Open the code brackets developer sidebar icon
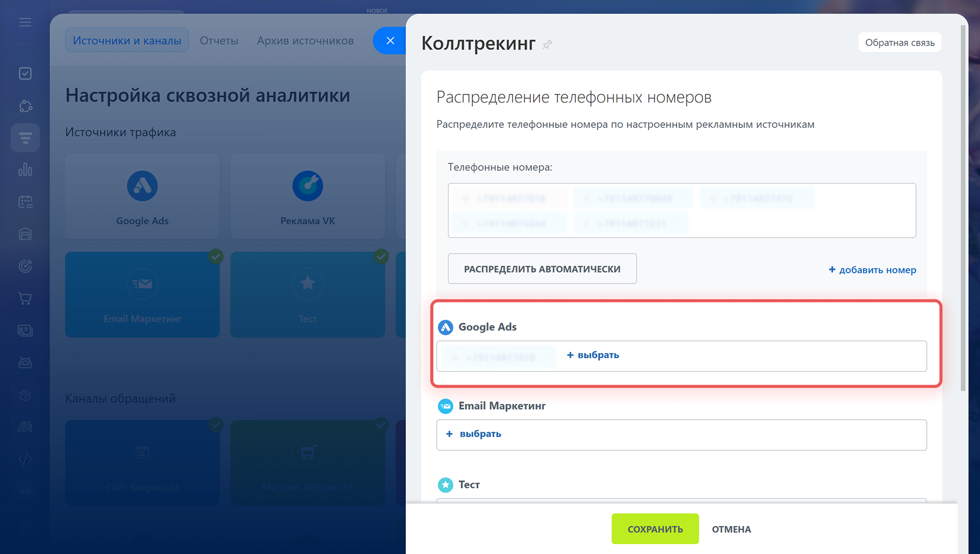The width and height of the screenshot is (980, 554). 25,459
